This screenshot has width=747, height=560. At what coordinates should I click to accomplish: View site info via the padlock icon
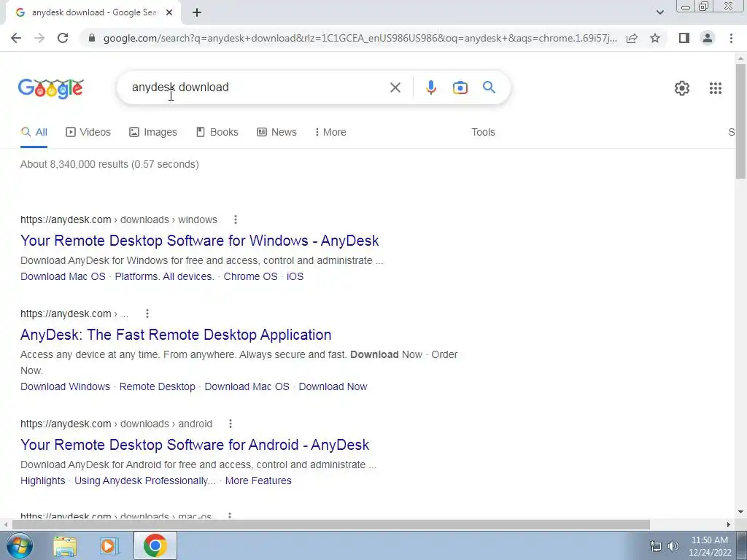click(x=92, y=38)
